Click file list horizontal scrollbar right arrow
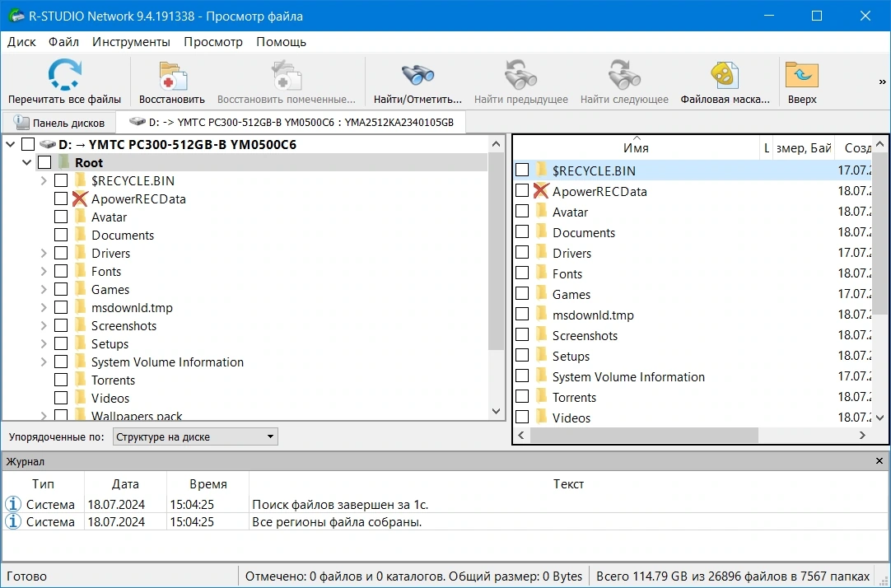 [862, 435]
